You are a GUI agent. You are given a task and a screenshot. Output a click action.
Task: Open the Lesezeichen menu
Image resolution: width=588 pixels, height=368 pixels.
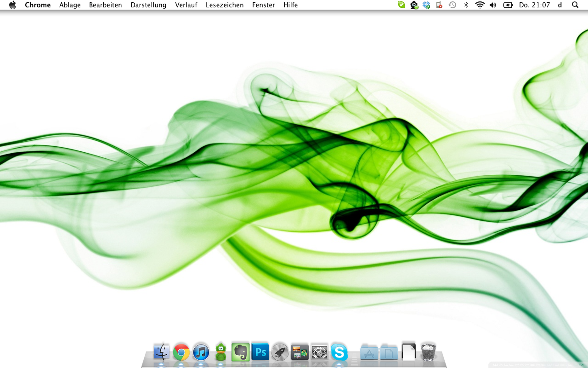point(225,5)
